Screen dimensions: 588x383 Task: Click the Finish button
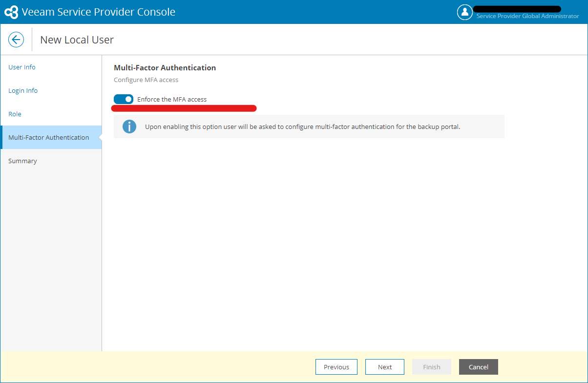432,367
